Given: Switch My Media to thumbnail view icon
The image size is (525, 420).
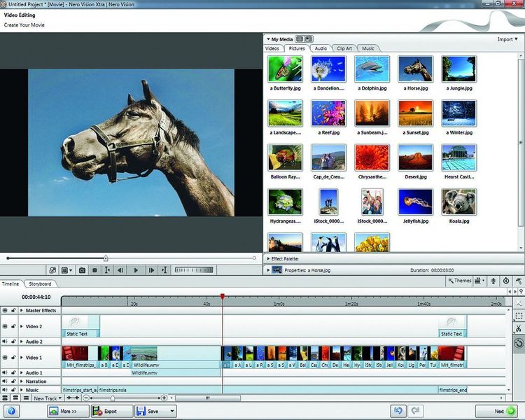Looking at the screenshot, I should coord(309,39).
